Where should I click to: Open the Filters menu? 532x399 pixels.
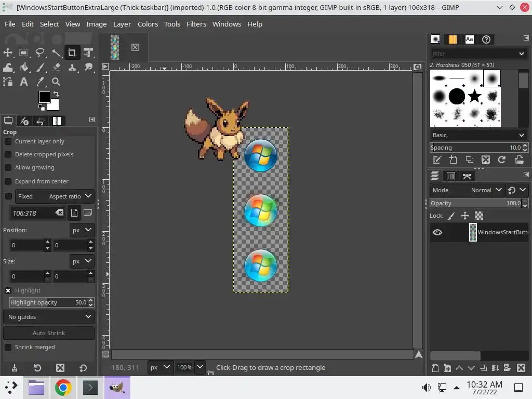[x=196, y=24]
